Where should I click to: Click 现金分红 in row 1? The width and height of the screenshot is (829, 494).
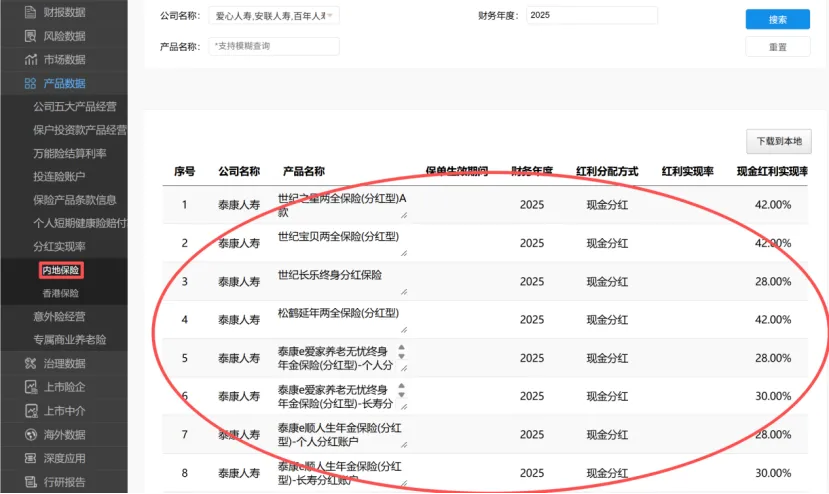(607, 205)
